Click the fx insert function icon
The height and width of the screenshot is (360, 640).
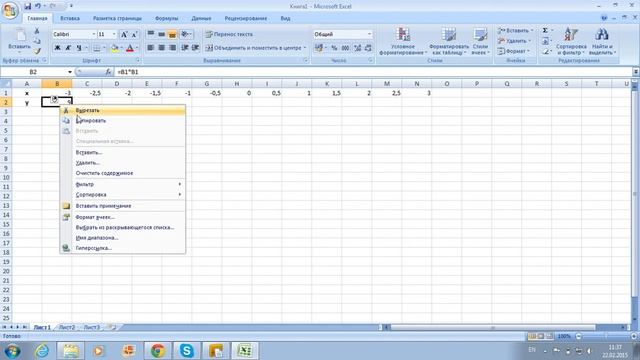pyautogui.click(x=108, y=72)
